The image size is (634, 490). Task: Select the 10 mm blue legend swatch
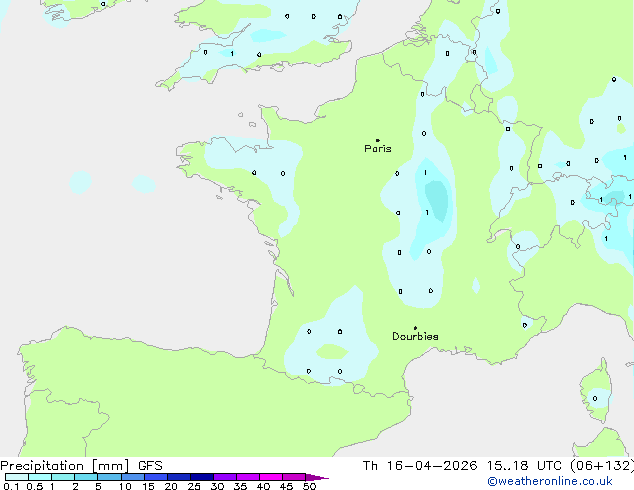[x=133, y=477]
